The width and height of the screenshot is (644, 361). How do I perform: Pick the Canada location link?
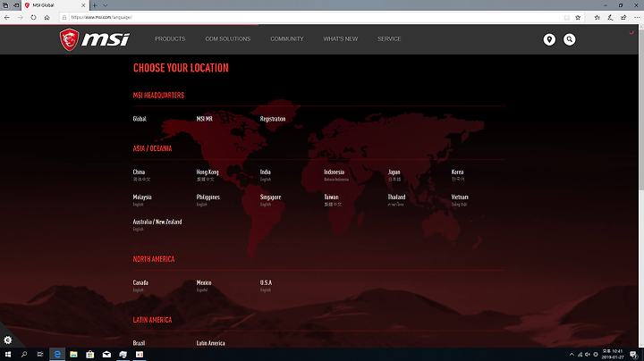point(140,283)
